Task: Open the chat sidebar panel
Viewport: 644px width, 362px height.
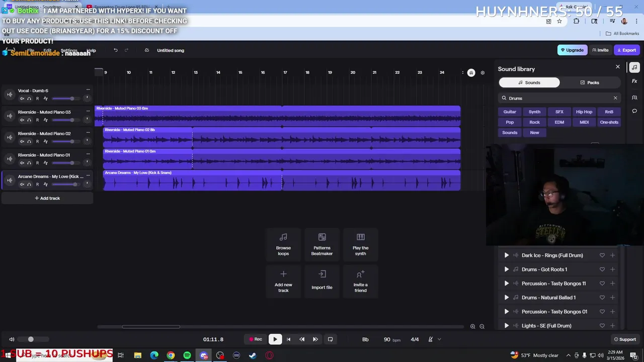Action: [x=634, y=111]
